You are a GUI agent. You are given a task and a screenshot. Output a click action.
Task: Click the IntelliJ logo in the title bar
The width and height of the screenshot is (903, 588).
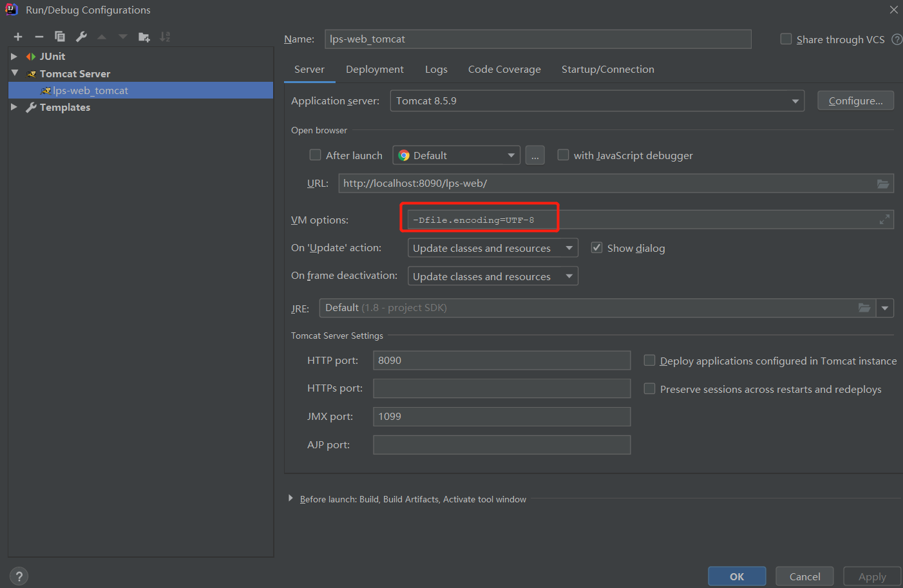12,10
